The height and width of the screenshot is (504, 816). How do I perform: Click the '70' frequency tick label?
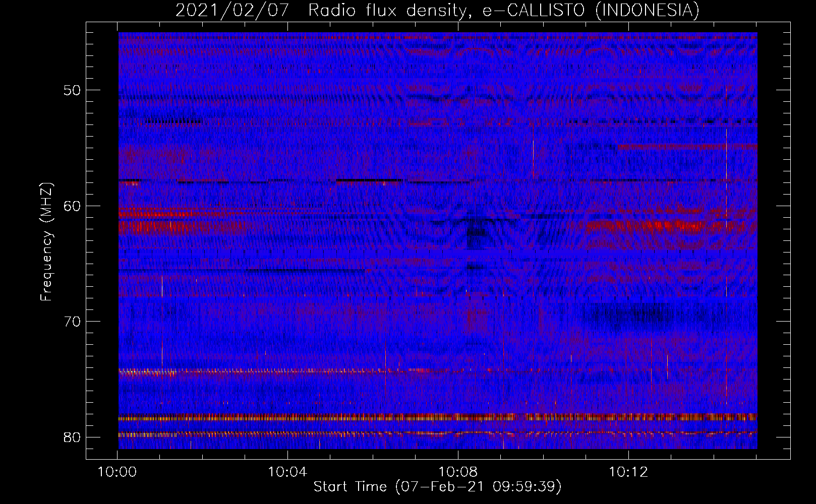73,322
